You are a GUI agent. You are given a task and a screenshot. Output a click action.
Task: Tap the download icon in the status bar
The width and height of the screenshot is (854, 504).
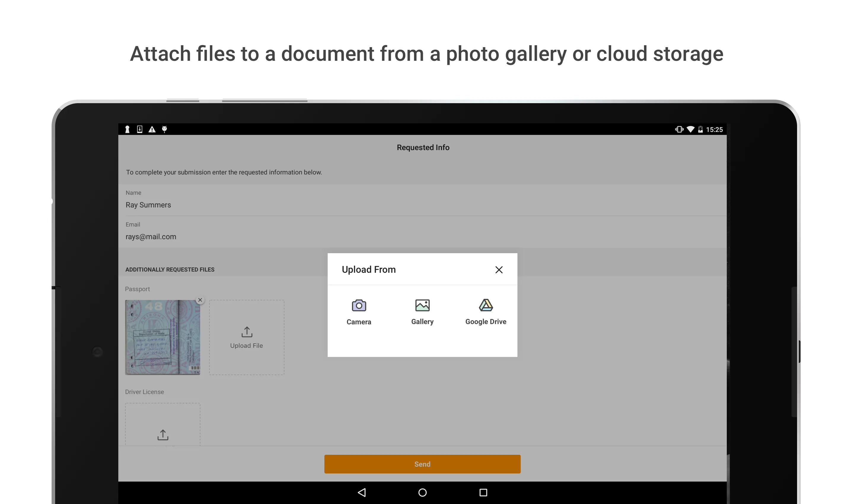coord(140,129)
